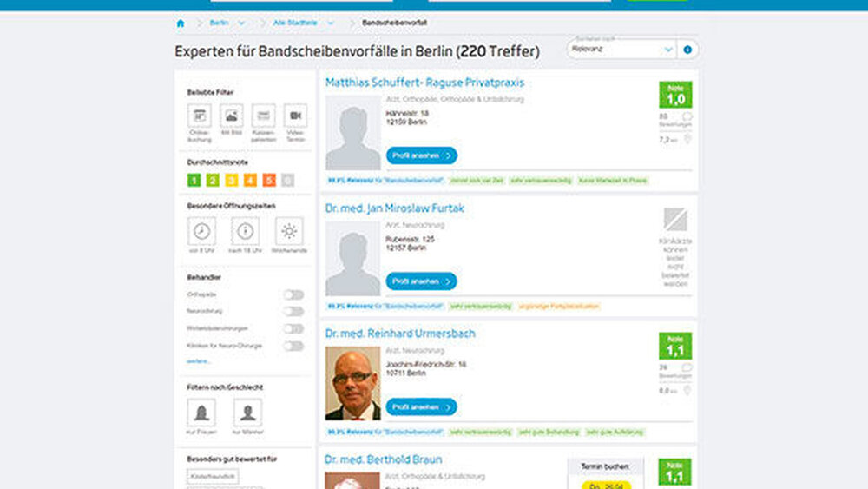Open the Relevanz sort dropdown
This screenshot has width=868, height=489.
tap(621, 50)
